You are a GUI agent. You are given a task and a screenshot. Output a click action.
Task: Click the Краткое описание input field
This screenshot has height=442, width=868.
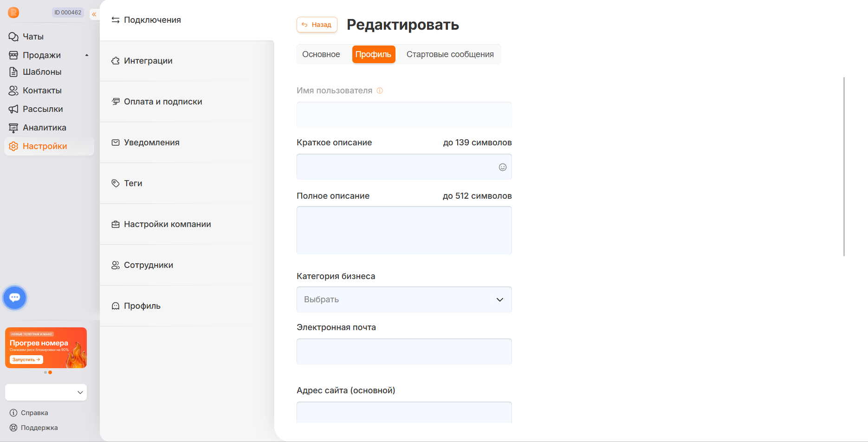click(404, 167)
